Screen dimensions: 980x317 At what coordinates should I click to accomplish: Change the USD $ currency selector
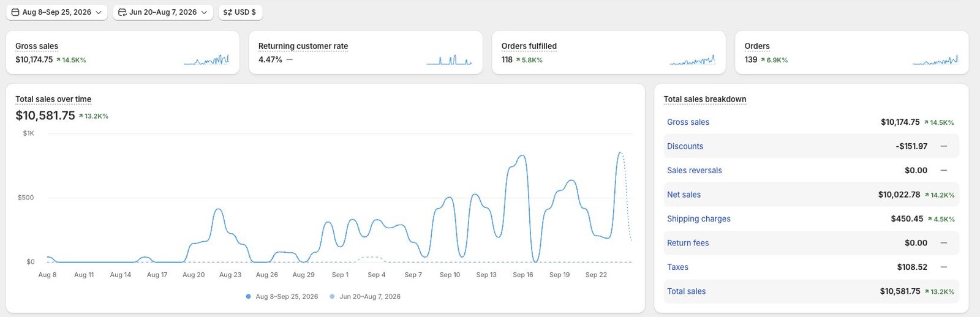[240, 12]
